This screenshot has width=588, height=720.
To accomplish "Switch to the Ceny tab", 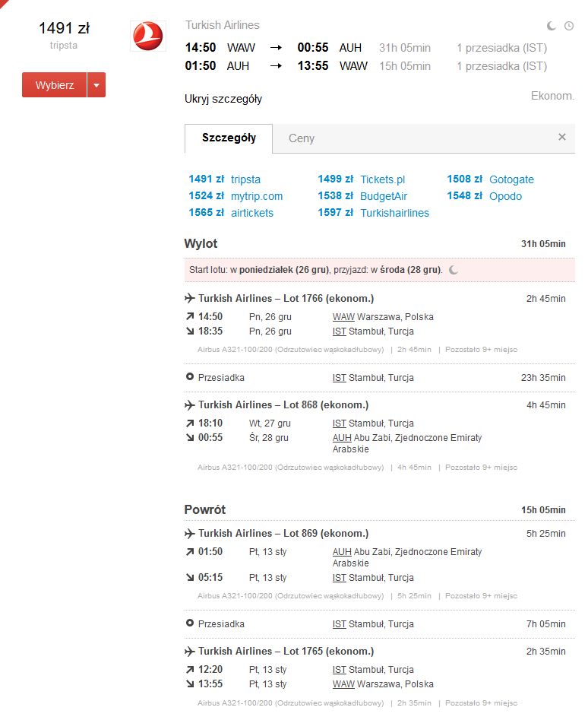I will pyautogui.click(x=302, y=138).
